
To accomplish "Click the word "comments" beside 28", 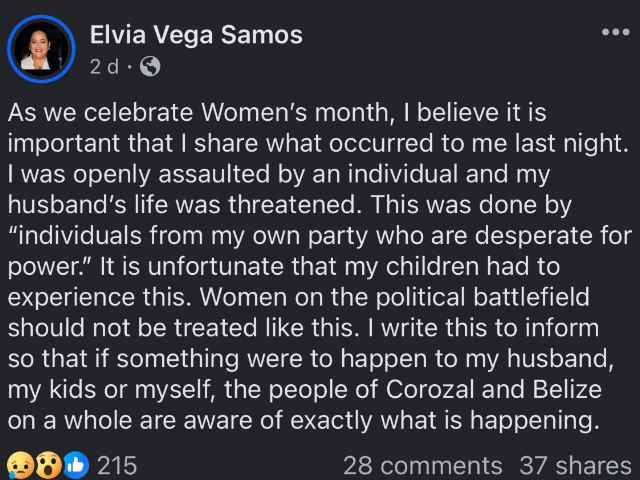I will tap(441, 466).
